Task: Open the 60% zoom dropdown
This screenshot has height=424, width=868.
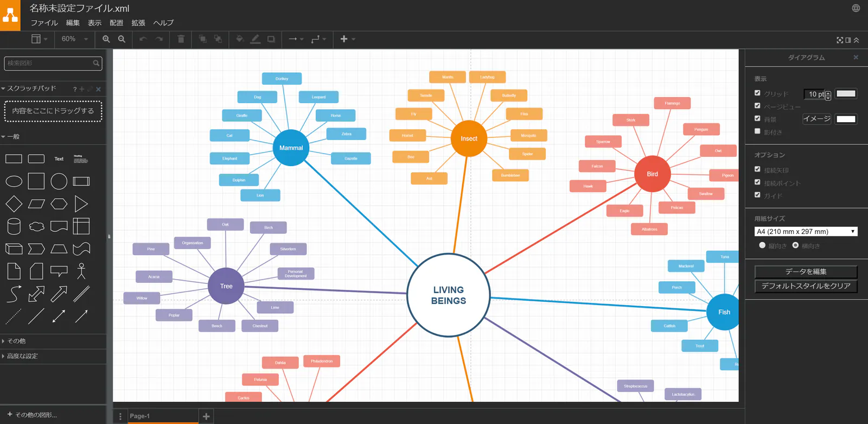Action: [74, 39]
